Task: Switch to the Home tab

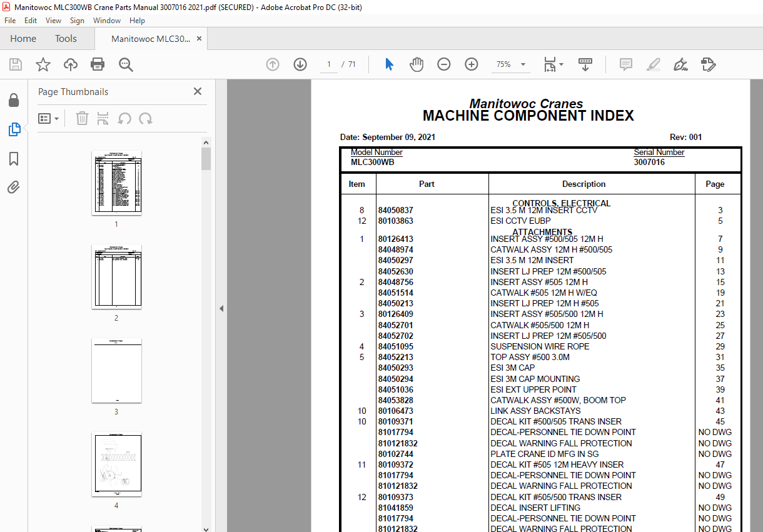Action: coord(23,39)
